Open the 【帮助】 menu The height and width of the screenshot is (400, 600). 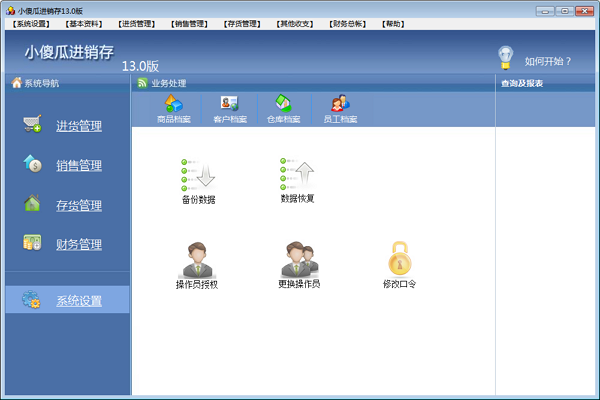[x=393, y=24]
